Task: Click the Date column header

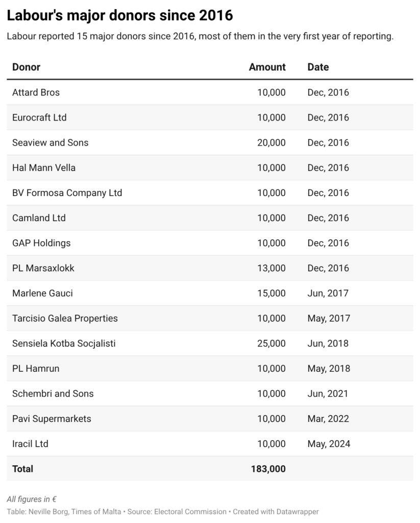Action: 318,67
